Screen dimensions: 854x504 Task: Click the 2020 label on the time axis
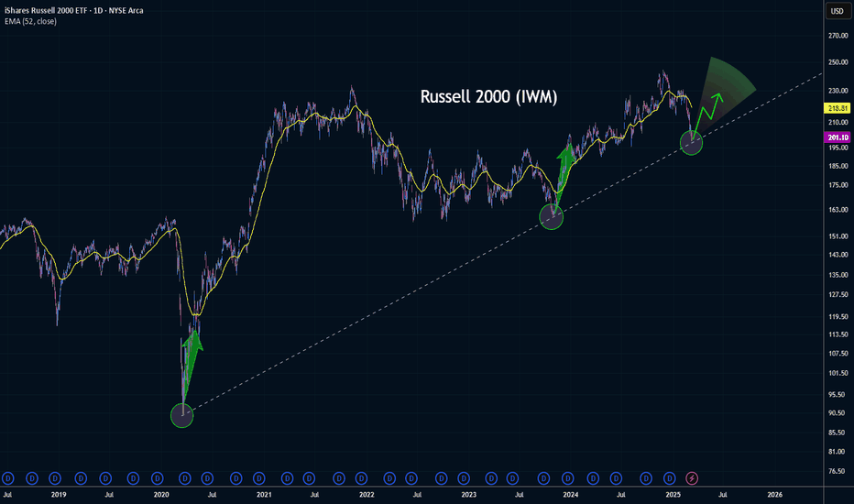coord(161,495)
